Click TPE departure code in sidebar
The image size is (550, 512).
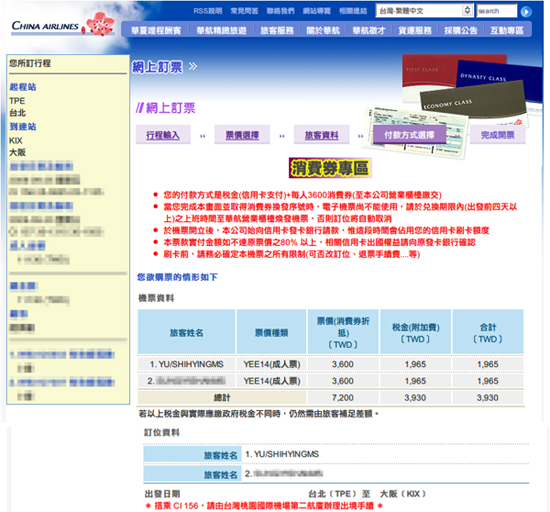click(x=17, y=101)
